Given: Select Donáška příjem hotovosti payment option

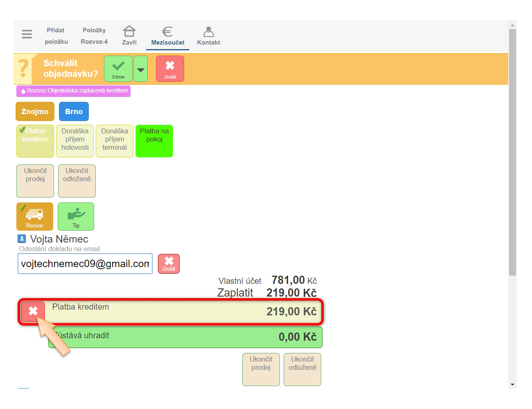Looking at the screenshot, I should click(x=75, y=141).
